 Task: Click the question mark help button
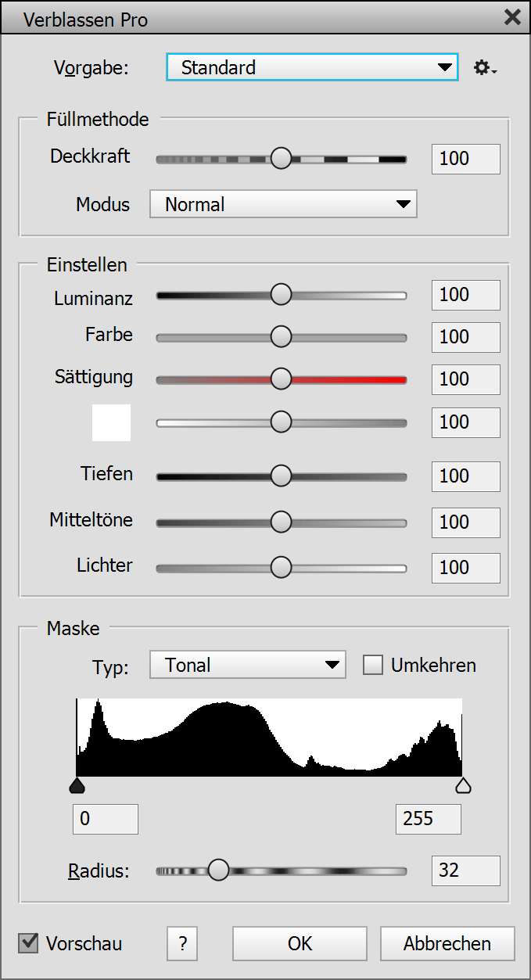point(182,943)
